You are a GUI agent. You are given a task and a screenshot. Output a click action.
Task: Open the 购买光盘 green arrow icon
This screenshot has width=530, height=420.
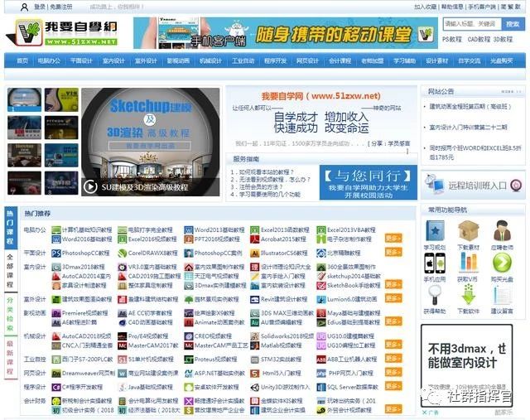502,263
